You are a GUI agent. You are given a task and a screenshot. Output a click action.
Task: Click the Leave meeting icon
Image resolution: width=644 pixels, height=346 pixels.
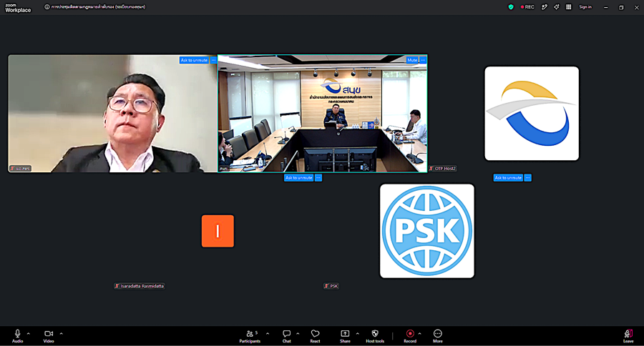(628, 336)
